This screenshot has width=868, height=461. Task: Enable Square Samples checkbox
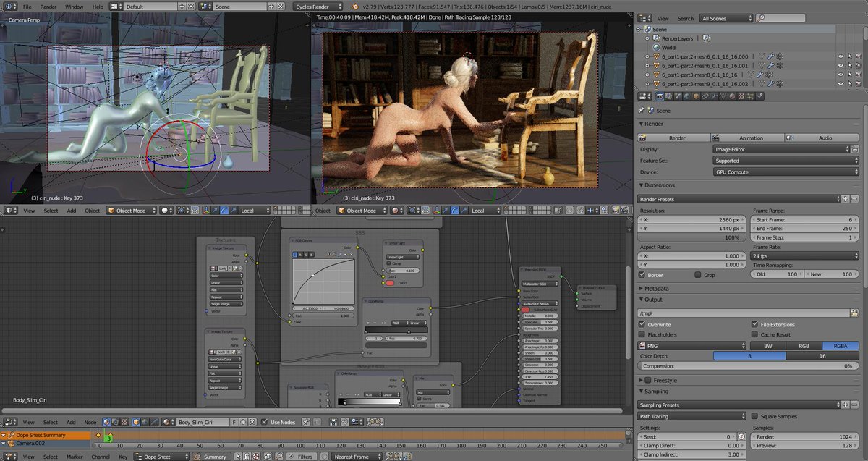[755, 416]
